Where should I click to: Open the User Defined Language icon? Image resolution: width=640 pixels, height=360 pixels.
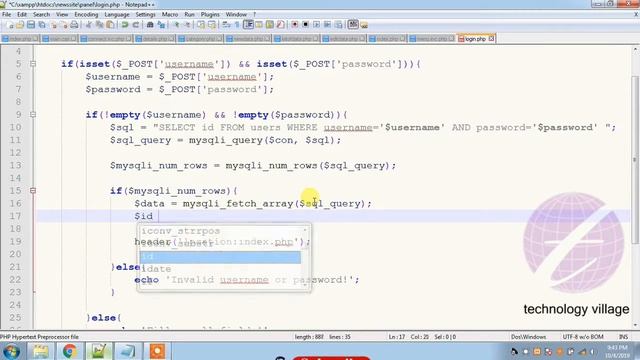tap(259, 25)
